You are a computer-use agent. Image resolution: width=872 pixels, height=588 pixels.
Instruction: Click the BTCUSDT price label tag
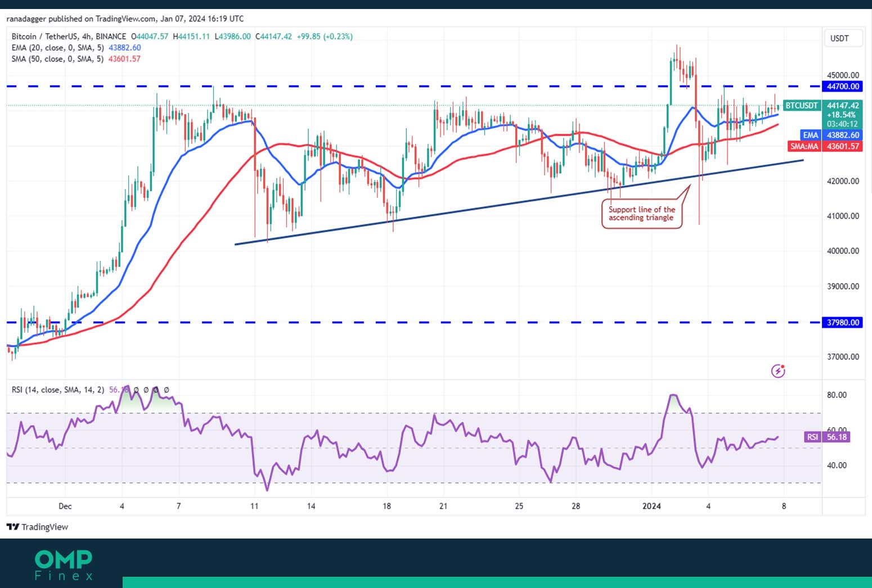[802, 105]
